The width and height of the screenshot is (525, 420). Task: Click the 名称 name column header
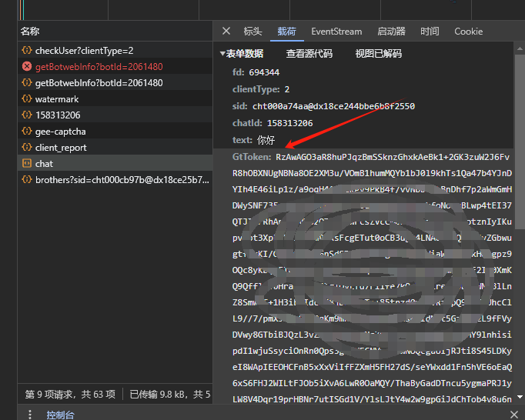coord(31,32)
